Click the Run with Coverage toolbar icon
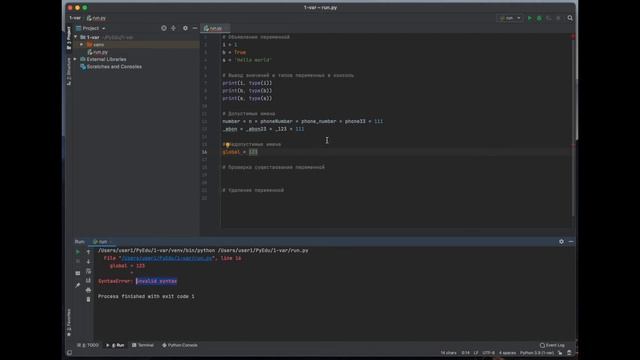This screenshot has width=640, height=360. (x=549, y=18)
